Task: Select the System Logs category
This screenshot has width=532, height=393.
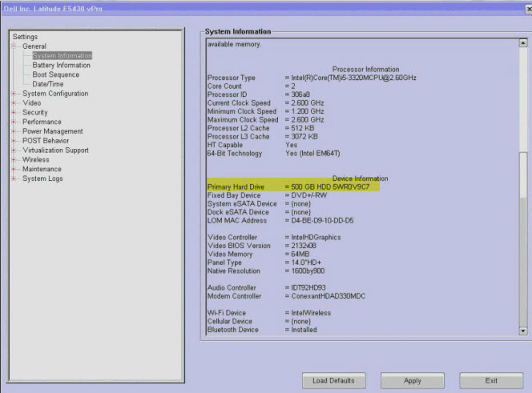Action: tap(42, 178)
